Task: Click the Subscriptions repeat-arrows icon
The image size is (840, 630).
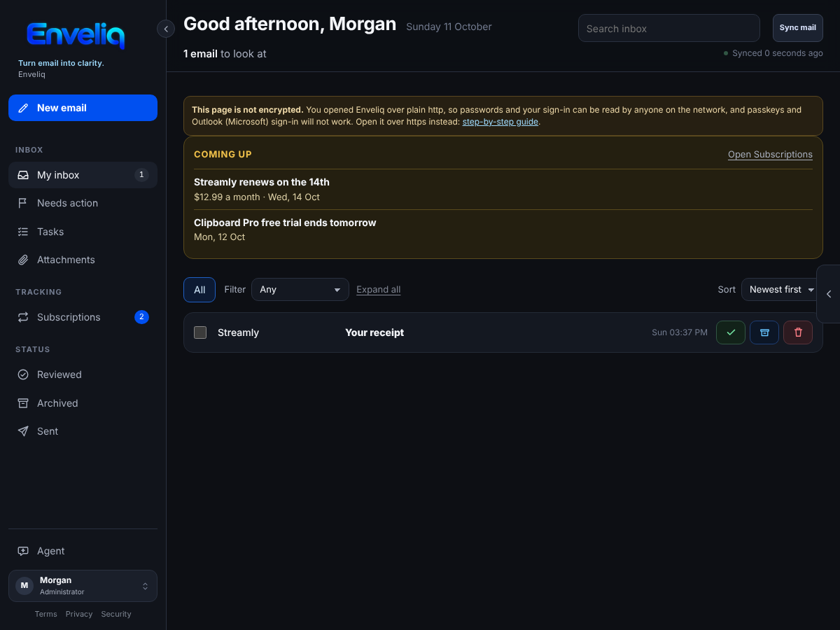Action: pos(23,317)
